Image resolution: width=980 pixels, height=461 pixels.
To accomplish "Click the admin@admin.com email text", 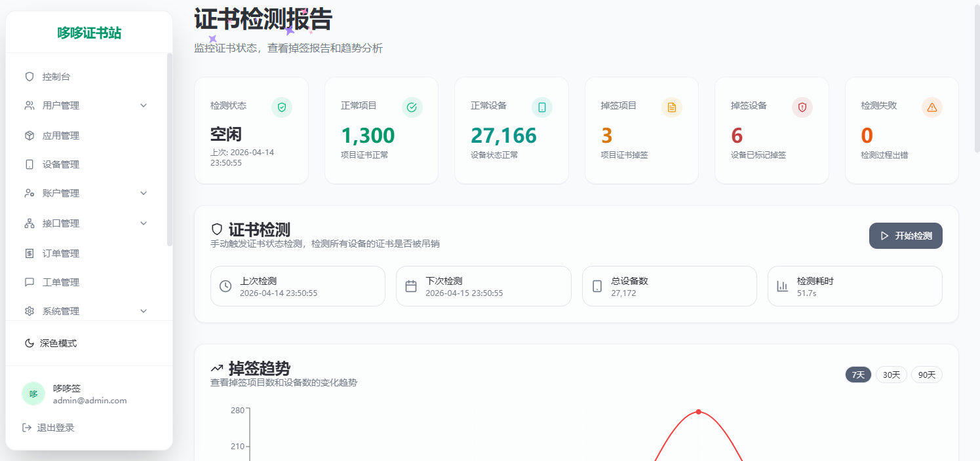I will 90,401.
